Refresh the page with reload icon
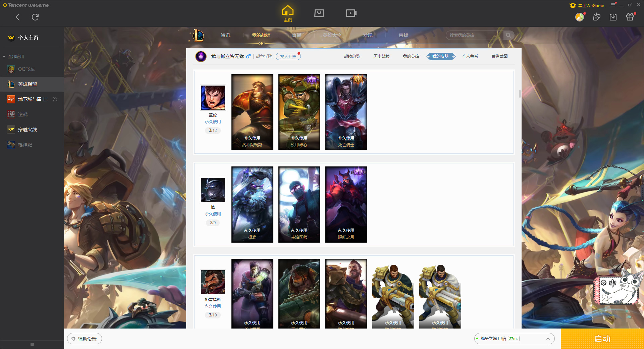The image size is (644, 349). click(35, 17)
